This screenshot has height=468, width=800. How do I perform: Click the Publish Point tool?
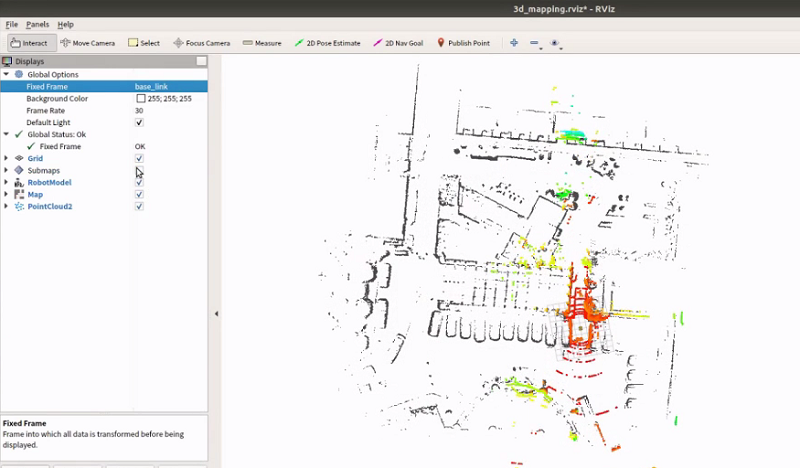pyautogui.click(x=463, y=43)
